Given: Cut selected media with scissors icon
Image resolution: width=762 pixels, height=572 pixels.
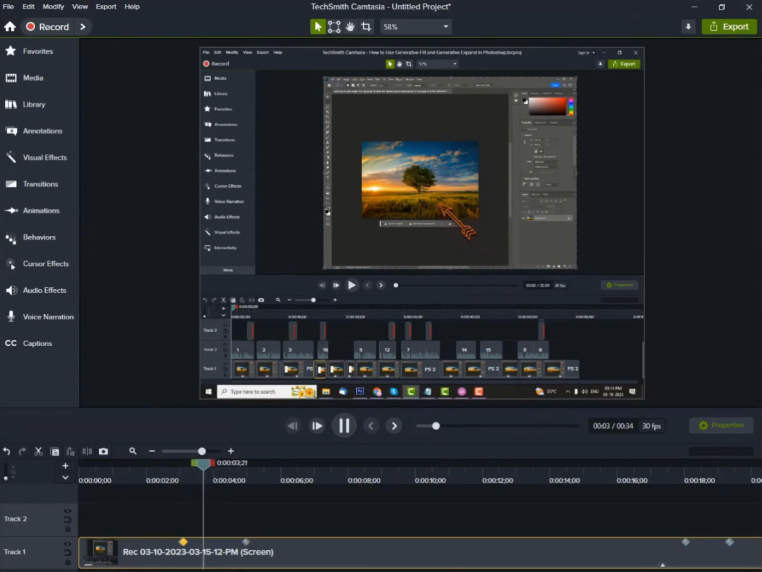Looking at the screenshot, I should [x=39, y=451].
